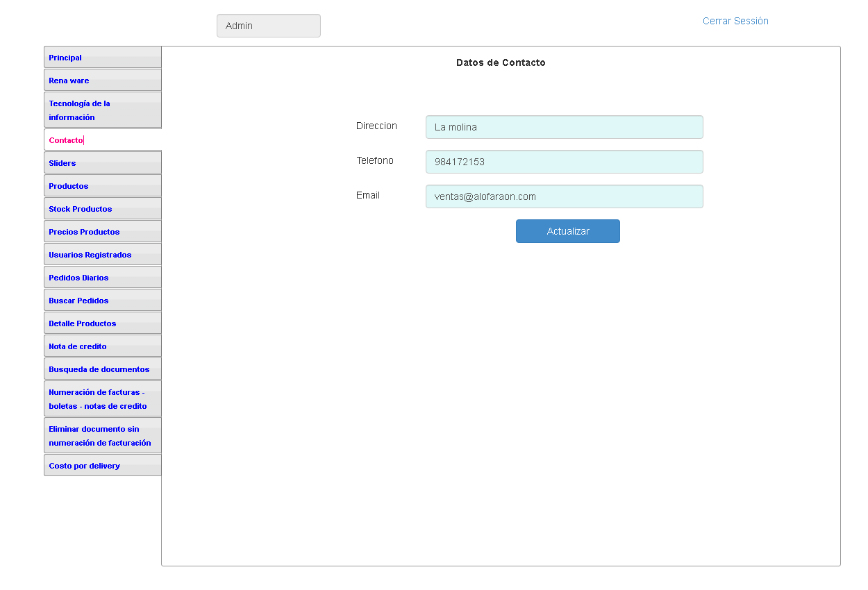The width and height of the screenshot is (868, 590).
Task: Go to Nota de credito
Action: coord(78,346)
